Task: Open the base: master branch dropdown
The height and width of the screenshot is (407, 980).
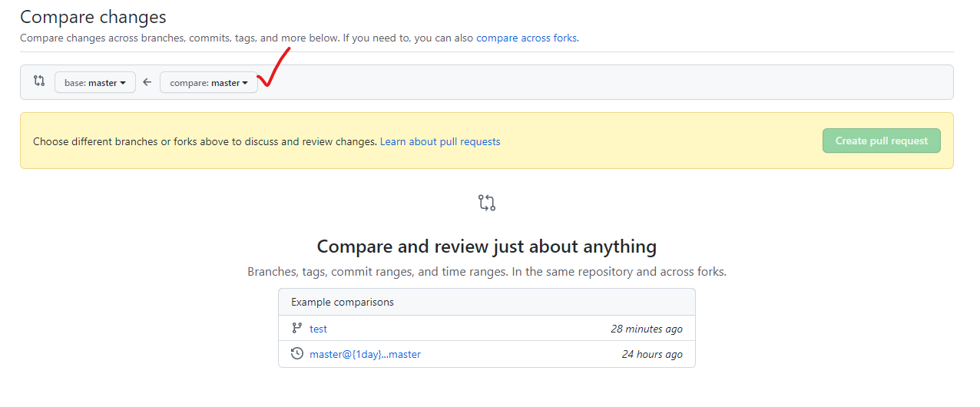Action: [95, 82]
